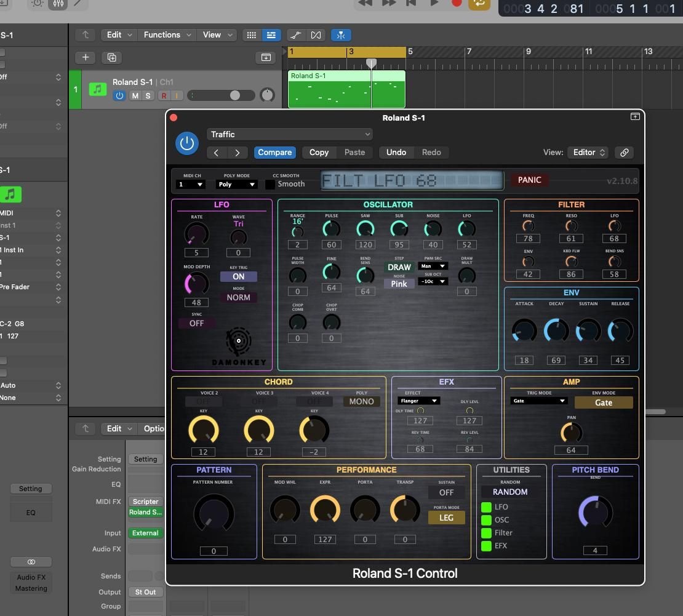Open SUB OCT dropdown

coord(433,281)
